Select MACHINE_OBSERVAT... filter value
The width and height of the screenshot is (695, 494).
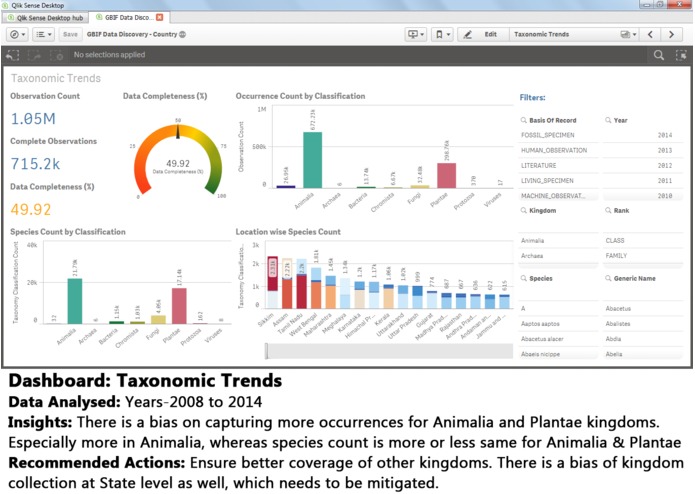(558, 195)
